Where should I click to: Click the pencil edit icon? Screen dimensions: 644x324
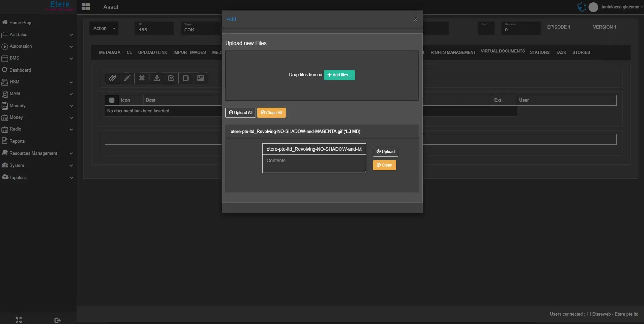tap(127, 78)
